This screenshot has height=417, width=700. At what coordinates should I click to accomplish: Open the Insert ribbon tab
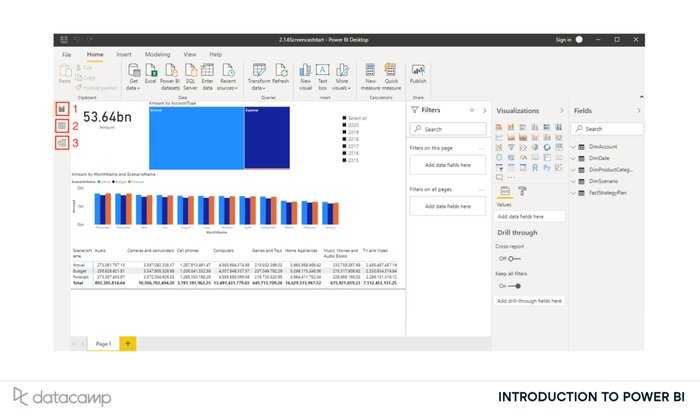124,54
